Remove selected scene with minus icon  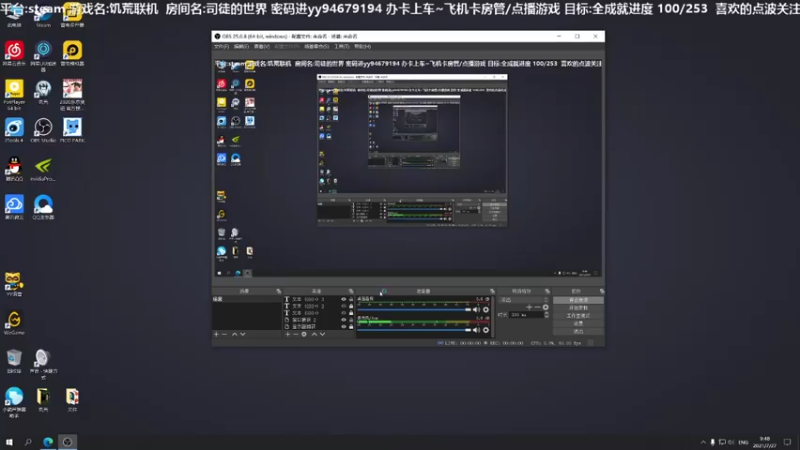point(224,334)
